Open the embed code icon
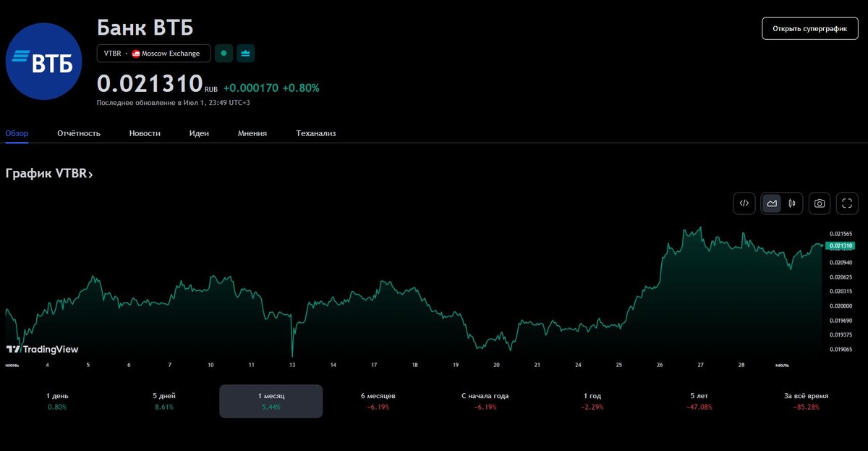The image size is (868, 451). [x=744, y=203]
